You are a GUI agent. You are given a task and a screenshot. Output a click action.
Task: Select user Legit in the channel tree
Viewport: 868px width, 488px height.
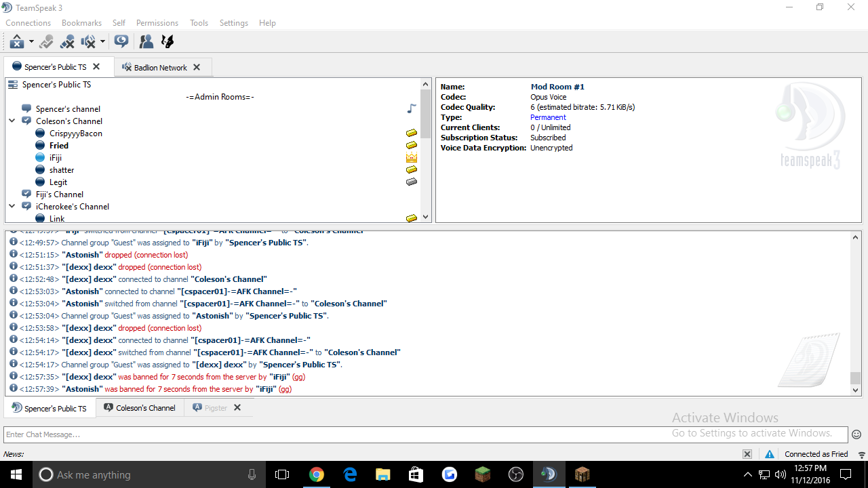tap(58, 182)
